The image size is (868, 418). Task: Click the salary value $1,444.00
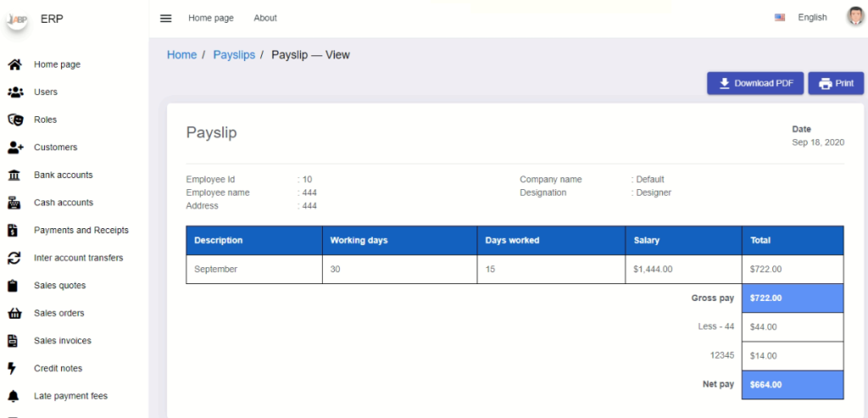pos(654,270)
